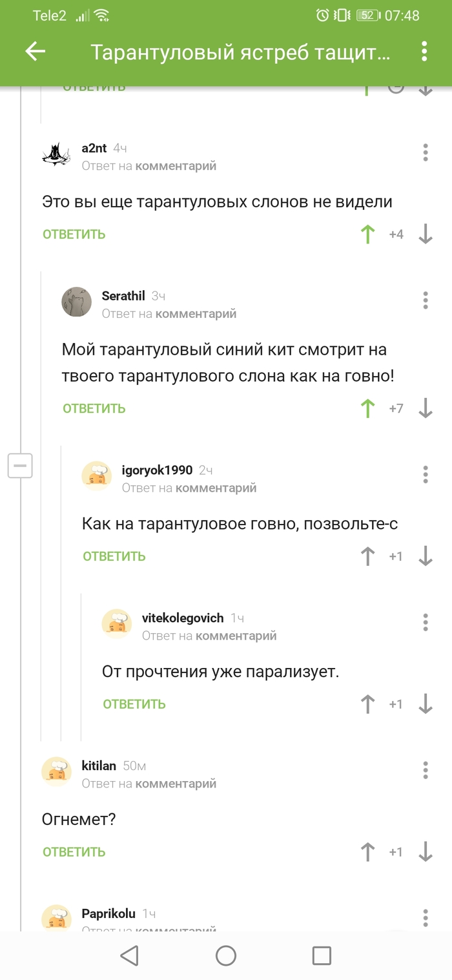Open the options menu for vitekolegovich's comment
The image size is (452, 980).
pos(425,623)
